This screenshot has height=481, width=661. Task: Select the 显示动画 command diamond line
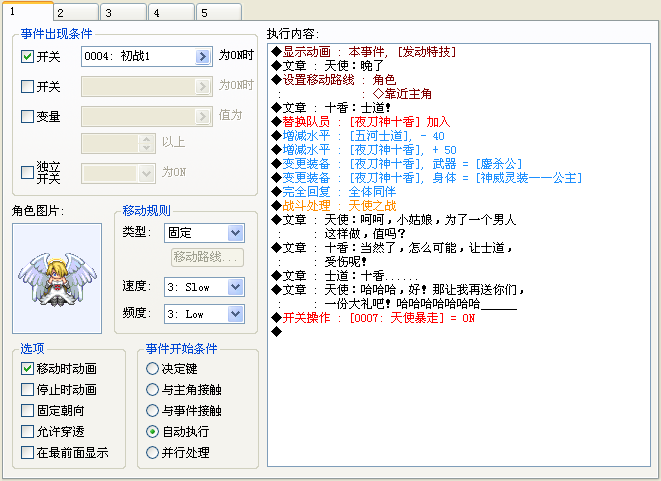[x=364, y=52]
